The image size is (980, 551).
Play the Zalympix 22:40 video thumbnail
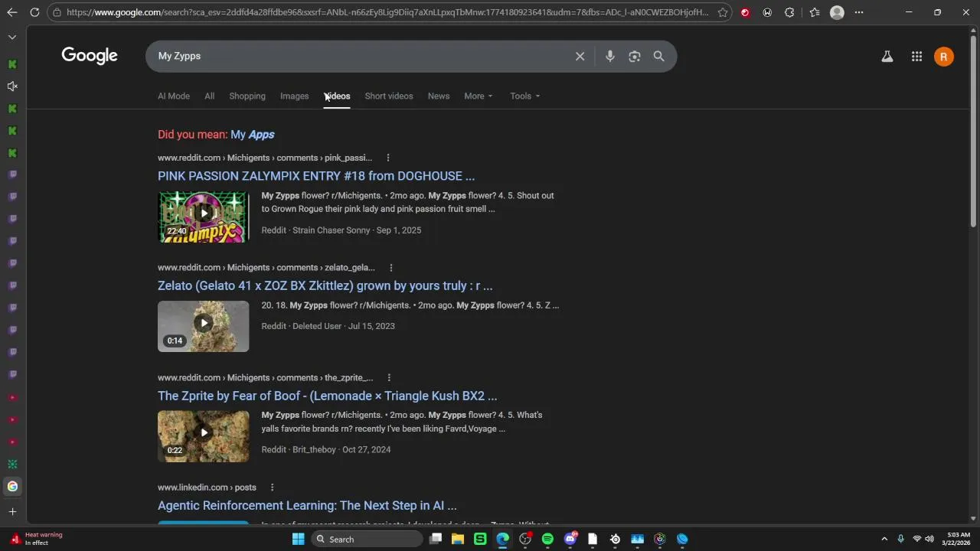(x=204, y=217)
